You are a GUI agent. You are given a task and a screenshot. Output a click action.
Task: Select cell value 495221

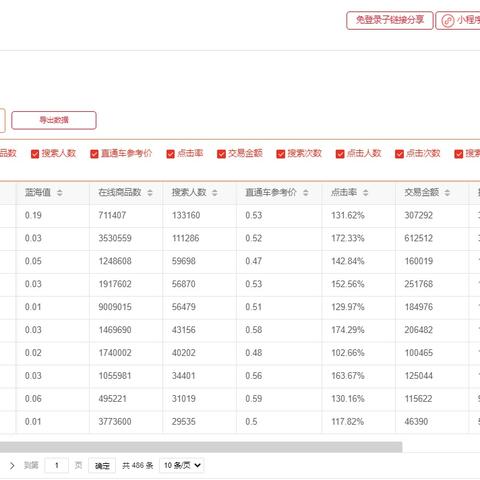click(112, 399)
